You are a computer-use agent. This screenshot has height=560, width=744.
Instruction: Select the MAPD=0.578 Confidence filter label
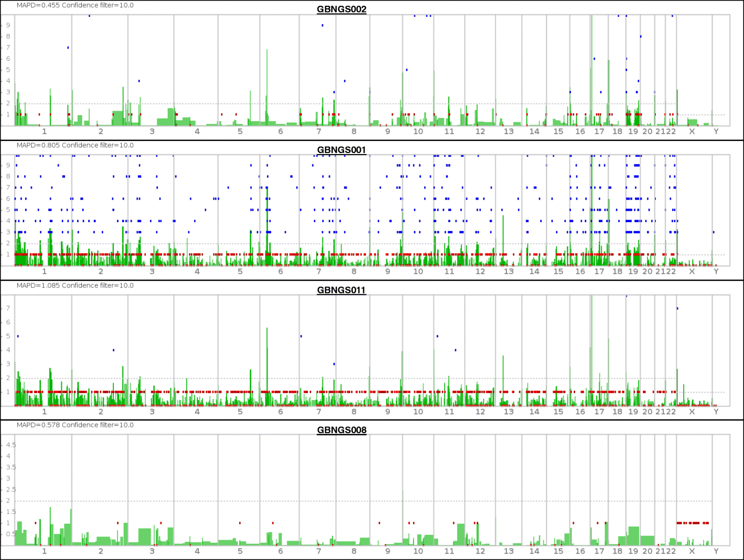[75, 425]
